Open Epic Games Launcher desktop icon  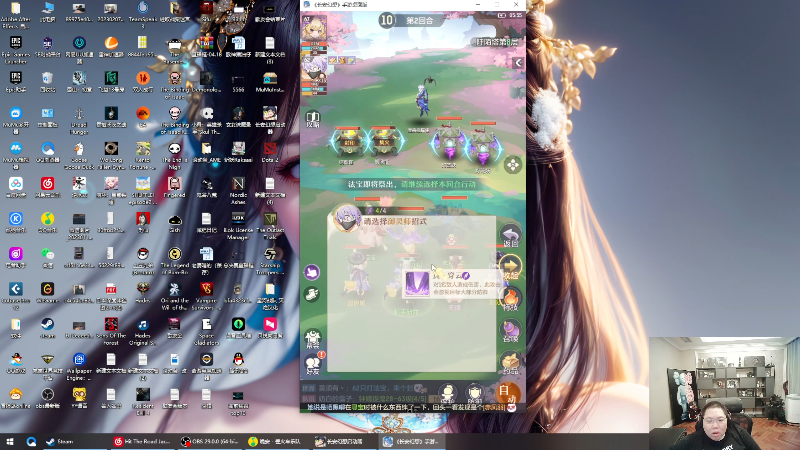[x=16, y=48]
